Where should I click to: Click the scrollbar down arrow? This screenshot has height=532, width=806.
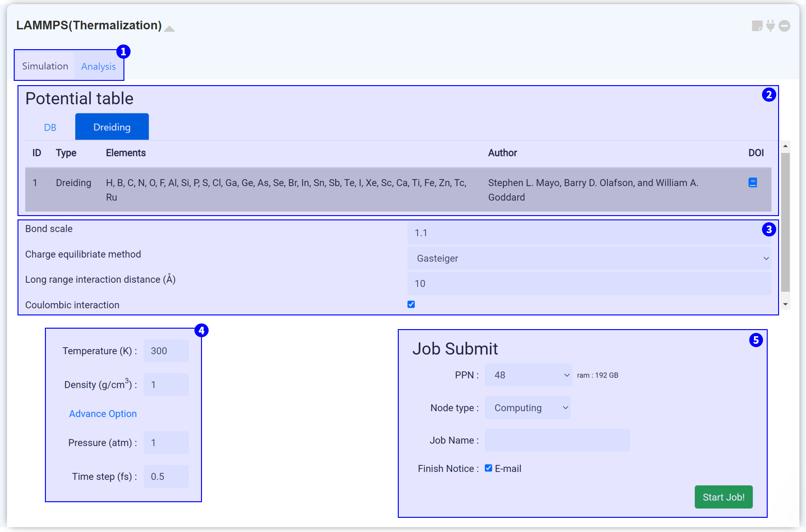(x=785, y=305)
